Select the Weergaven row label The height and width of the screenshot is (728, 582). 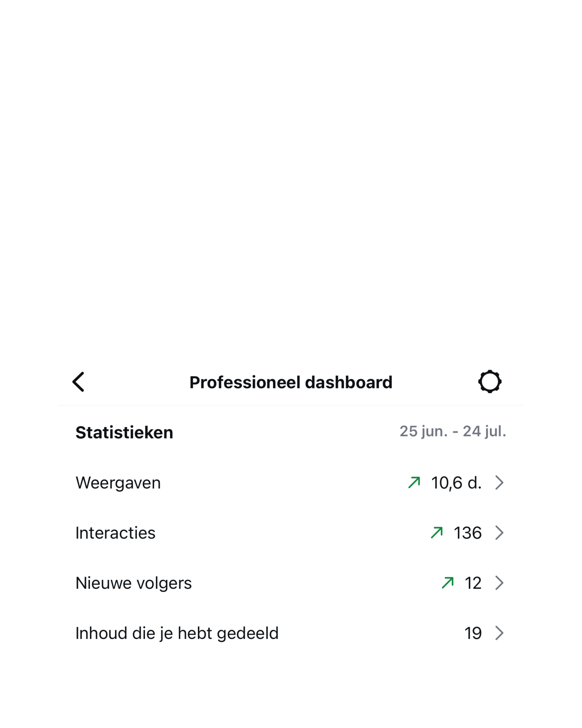click(x=118, y=482)
